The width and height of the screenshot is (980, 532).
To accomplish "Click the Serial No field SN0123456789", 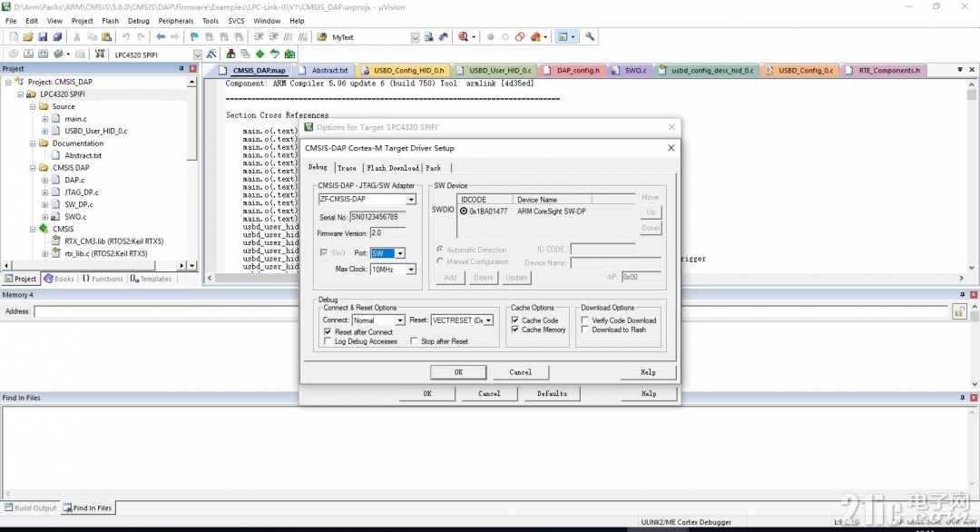I will tap(377, 217).
